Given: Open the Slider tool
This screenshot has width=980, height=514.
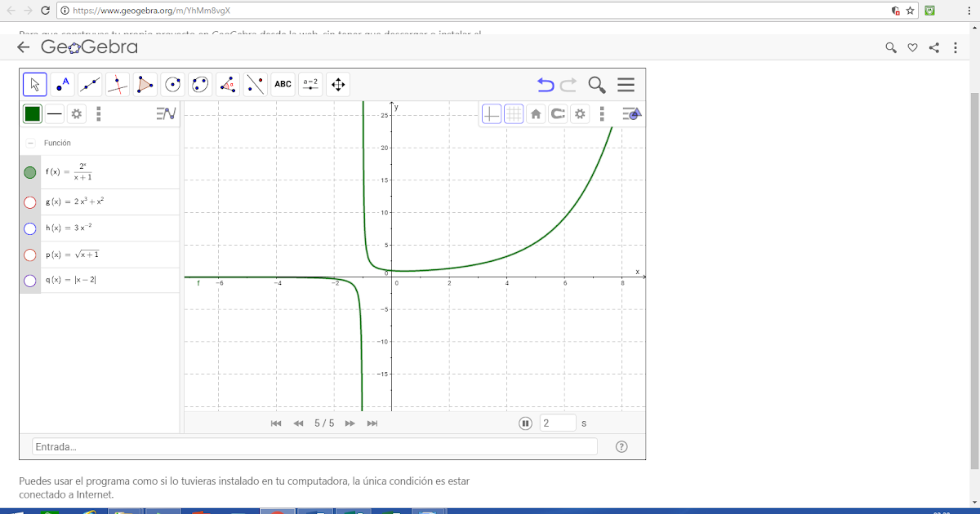Looking at the screenshot, I should coord(310,84).
